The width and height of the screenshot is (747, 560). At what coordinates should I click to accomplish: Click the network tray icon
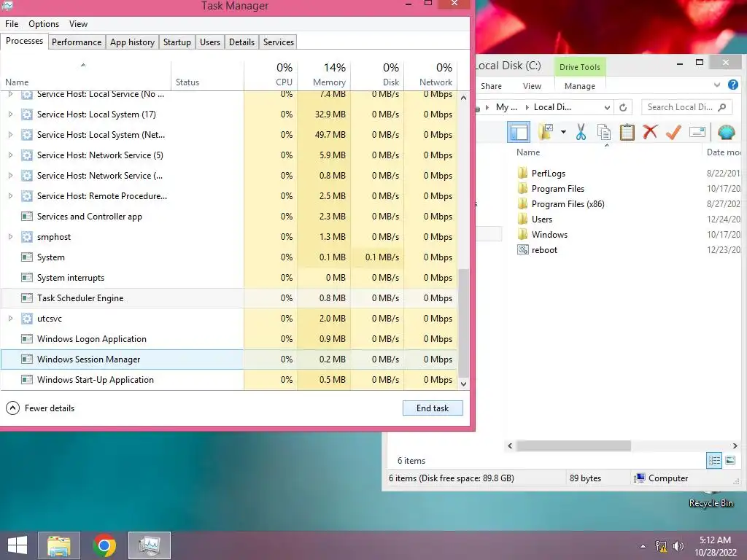pyautogui.click(x=661, y=546)
